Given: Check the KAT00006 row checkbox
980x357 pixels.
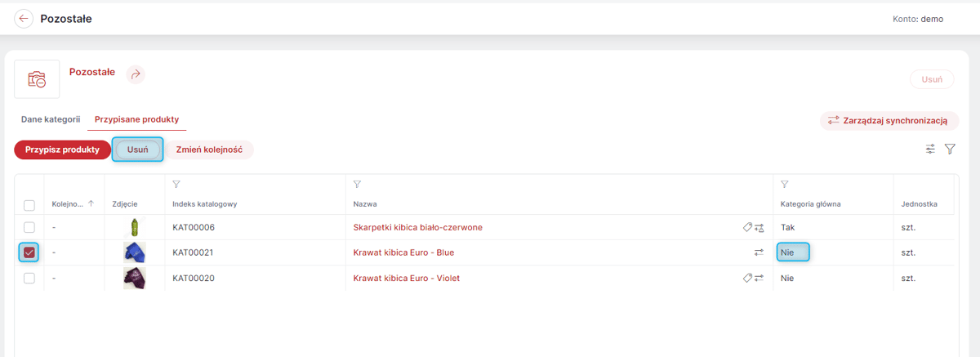Looking at the screenshot, I should click(29, 227).
